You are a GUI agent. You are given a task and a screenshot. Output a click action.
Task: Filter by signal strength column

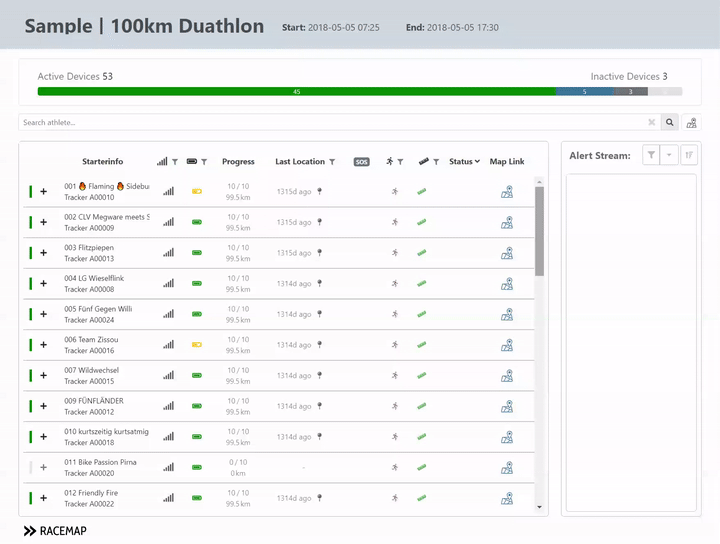pos(174,162)
